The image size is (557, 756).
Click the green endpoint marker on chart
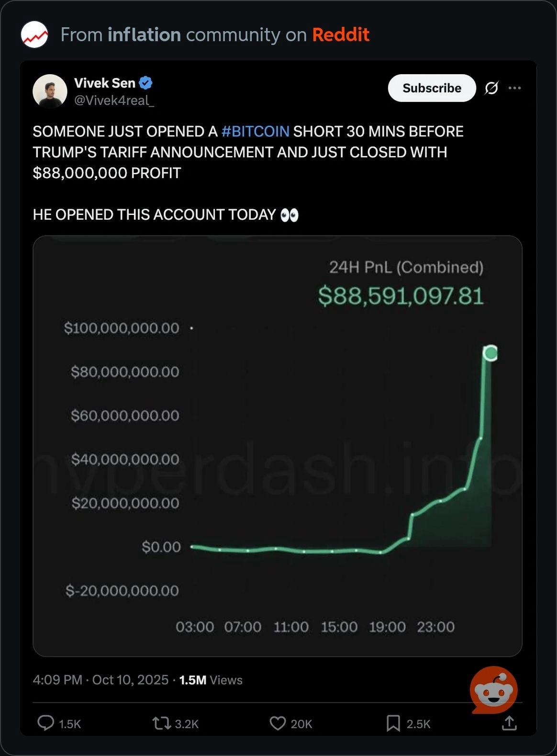pyautogui.click(x=490, y=353)
